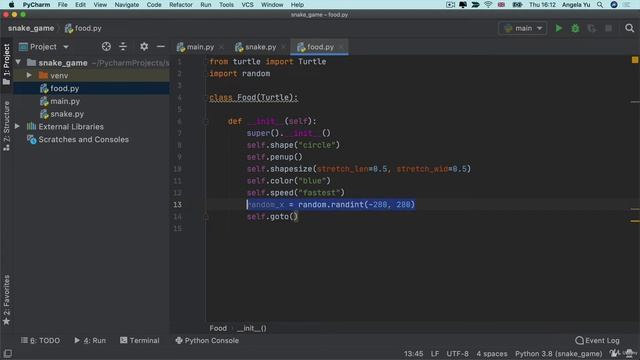The image size is (640, 360).
Task: Run the main configuration
Action: [558, 28]
